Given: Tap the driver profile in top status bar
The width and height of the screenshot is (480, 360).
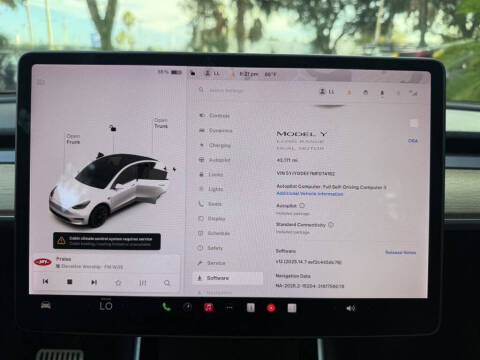Looking at the screenshot, I should (x=212, y=73).
